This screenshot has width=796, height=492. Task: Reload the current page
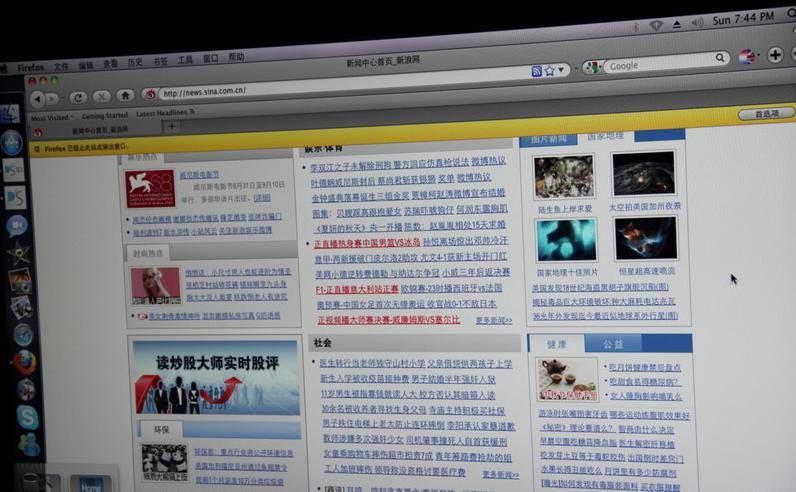pyautogui.click(x=78, y=97)
